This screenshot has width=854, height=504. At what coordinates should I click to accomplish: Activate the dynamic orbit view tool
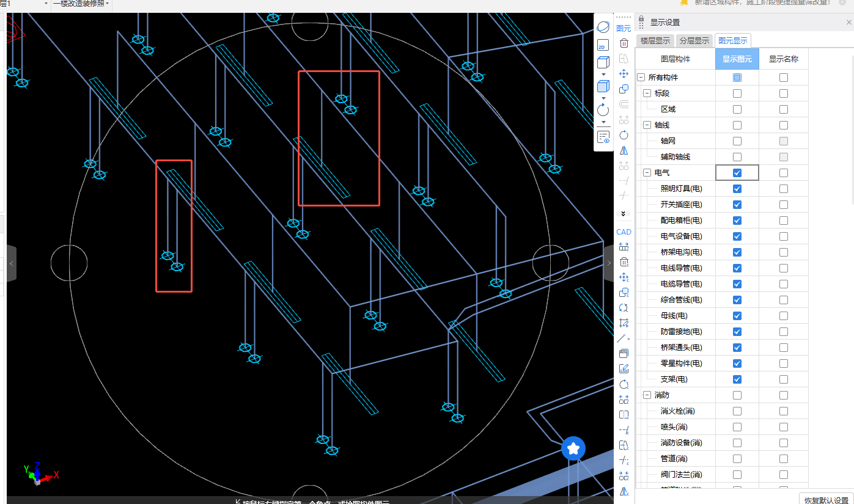tap(603, 27)
